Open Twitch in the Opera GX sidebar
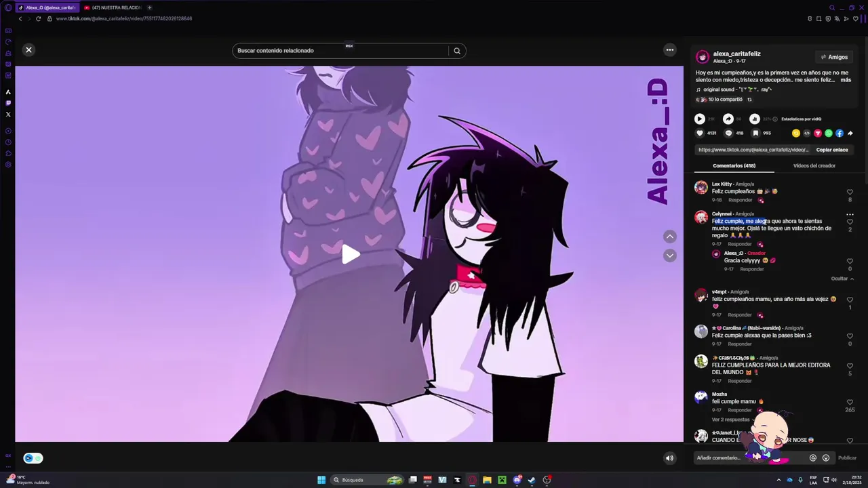The height and width of the screenshot is (488, 868). (8, 103)
